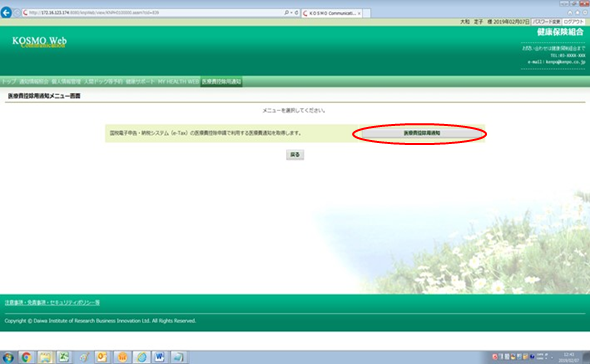Screen dimensions: 590x364
Task: Select the 健康サポート menu item
Action: click(x=140, y=82)
